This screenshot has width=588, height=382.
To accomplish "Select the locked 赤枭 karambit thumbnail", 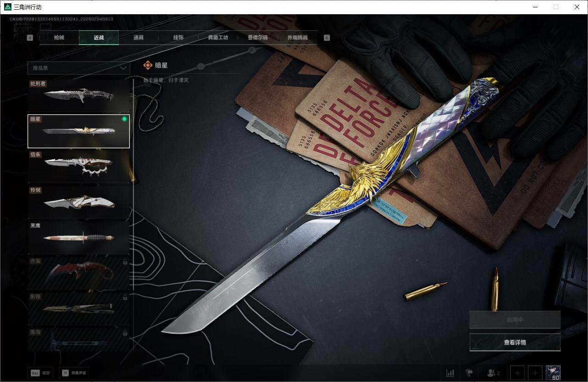I will click(x=78, y=273).
